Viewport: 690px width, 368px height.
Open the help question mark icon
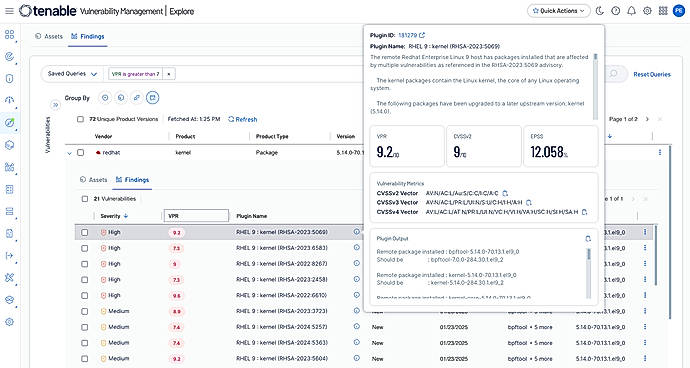tap(616, 11)
